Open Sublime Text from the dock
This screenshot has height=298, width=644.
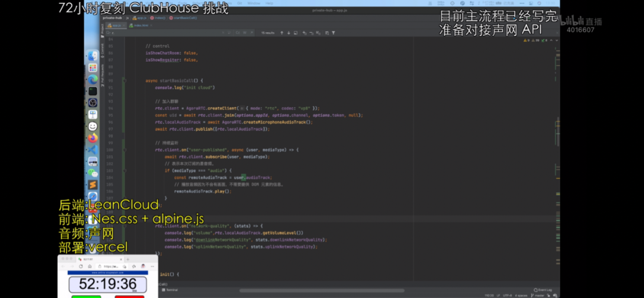93,185
